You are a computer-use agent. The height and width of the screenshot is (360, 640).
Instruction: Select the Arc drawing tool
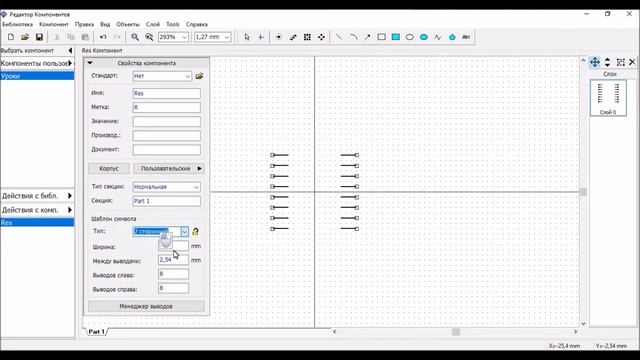point(353,37)
